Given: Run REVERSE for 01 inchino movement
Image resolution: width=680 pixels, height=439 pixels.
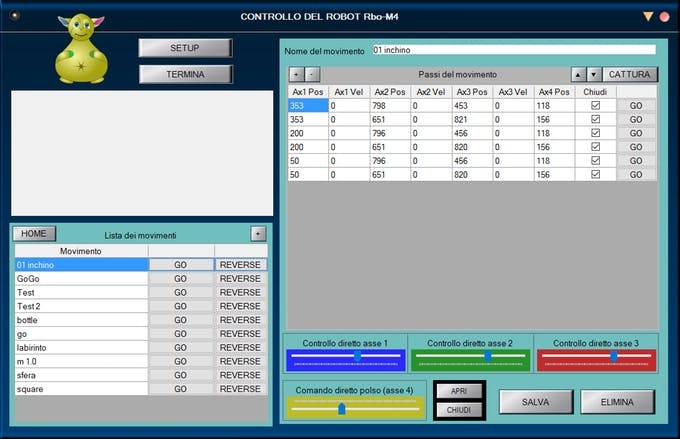Looking at the screenshot, I should [x=241, y=265].
